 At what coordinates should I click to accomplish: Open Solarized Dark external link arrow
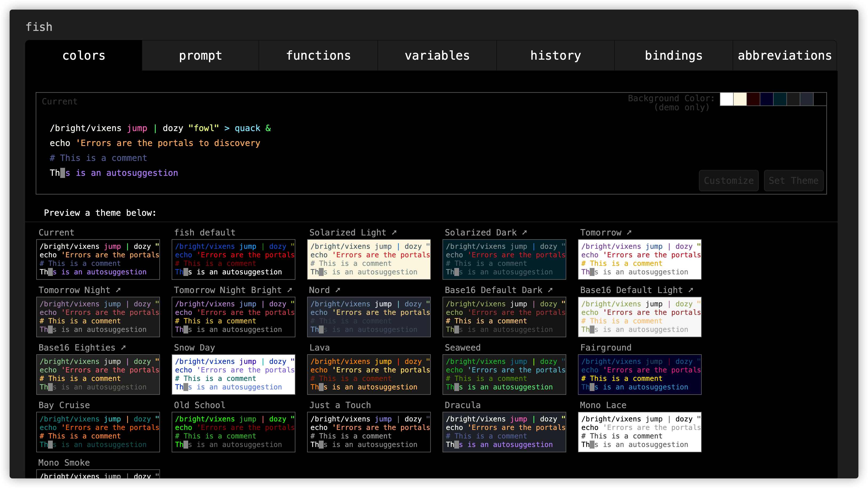525,232
